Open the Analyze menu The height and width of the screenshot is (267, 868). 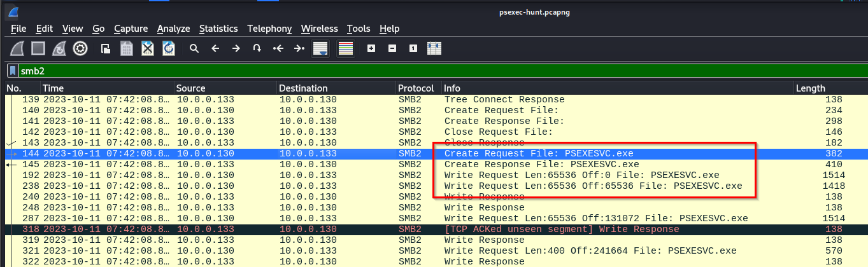click(x=173, y=29)
